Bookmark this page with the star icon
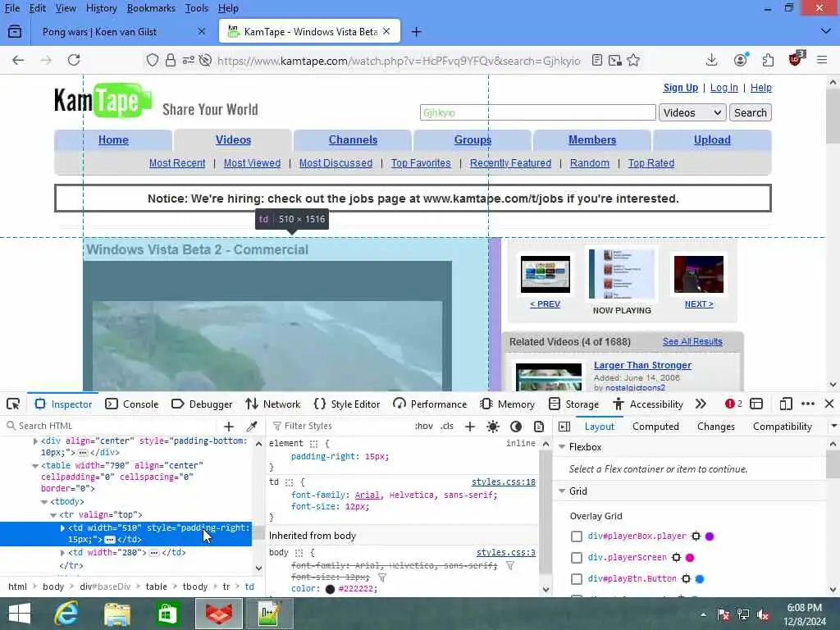Viewport: 840px width, 630px height. [x=634, y=60]
